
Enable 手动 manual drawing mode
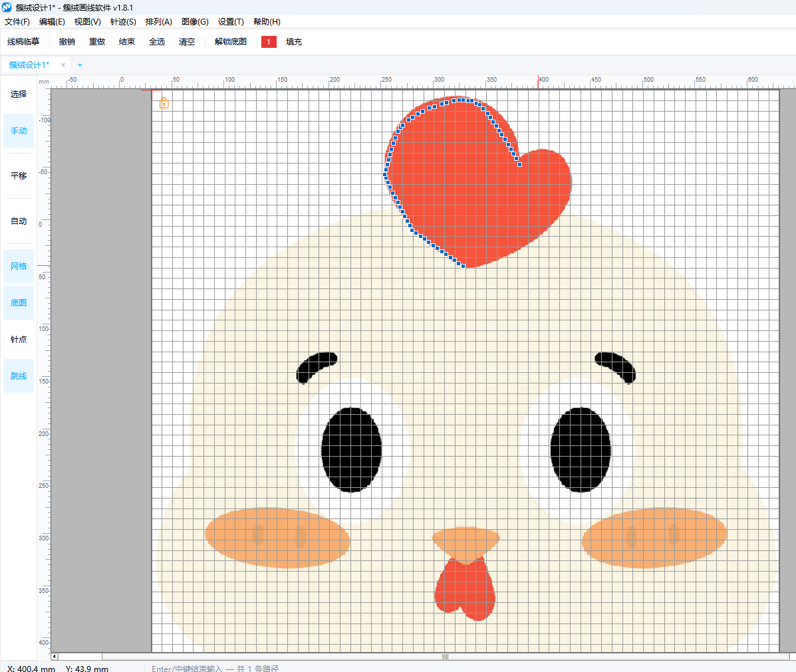(x=19, y=130)
